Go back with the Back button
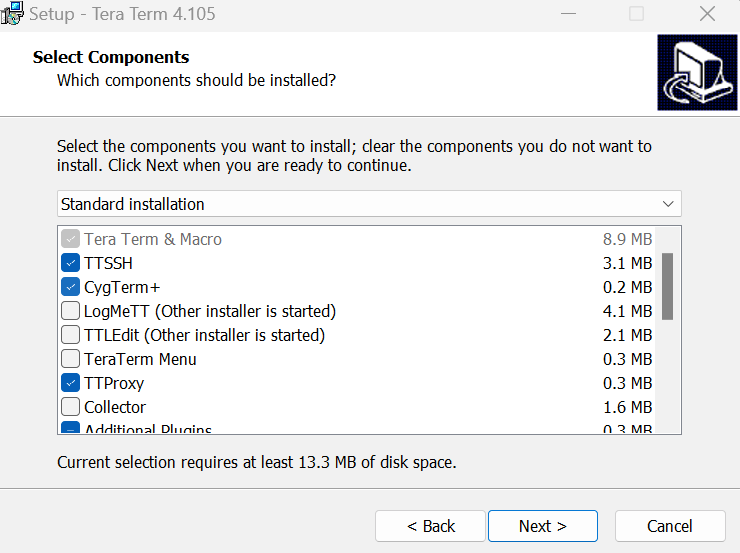 click(430, 526)
